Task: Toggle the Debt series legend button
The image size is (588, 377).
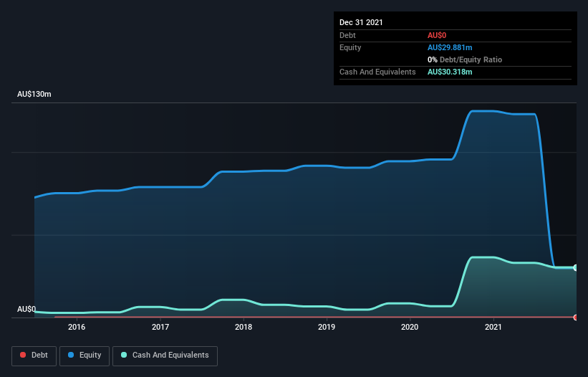Action: [34, 355]
